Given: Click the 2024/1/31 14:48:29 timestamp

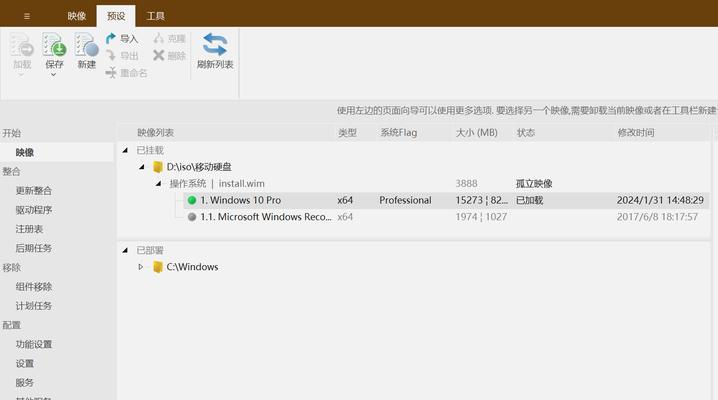Looking at the screenshot, I should 660,200.
